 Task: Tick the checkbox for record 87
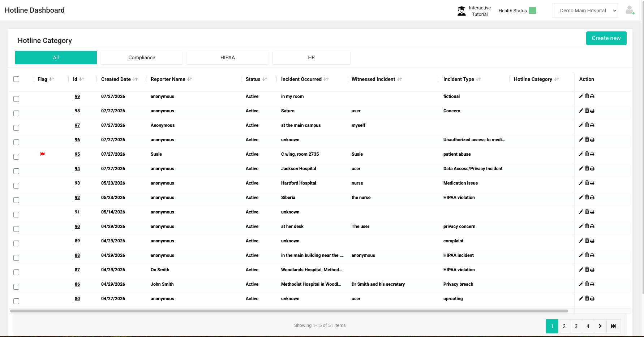point(16,272)
